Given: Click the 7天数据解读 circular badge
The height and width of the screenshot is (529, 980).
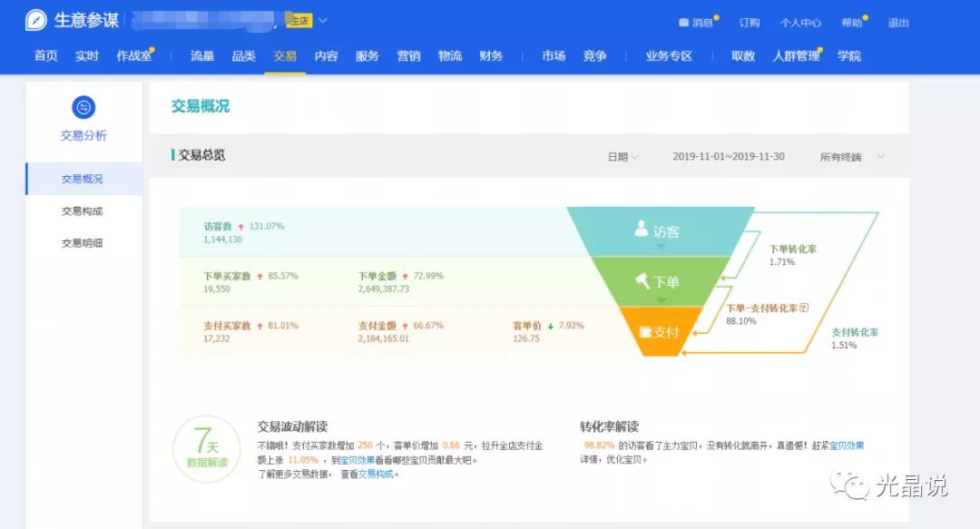Looking at the screenshot, I should (x=206, y=449).
